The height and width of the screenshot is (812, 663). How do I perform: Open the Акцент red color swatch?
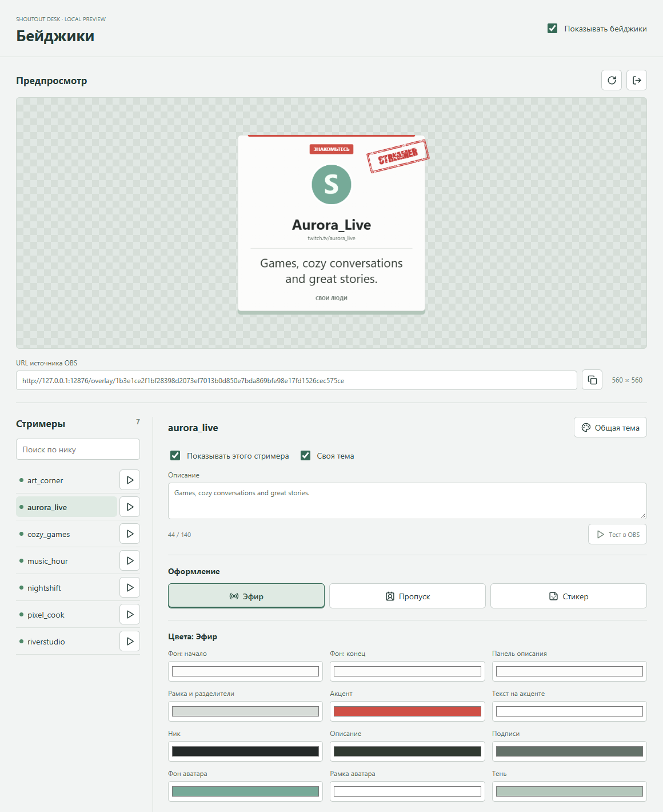pos(408,711)
